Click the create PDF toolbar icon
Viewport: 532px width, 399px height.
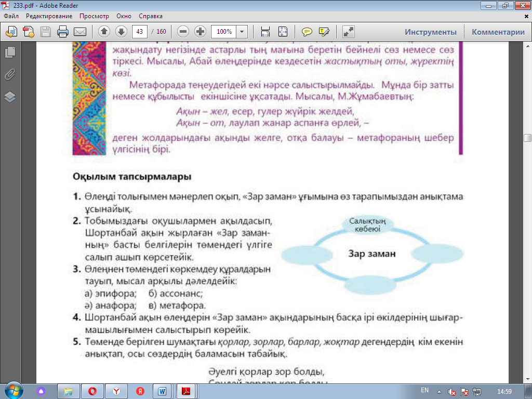pyautogui.click(x=29, y=32)
